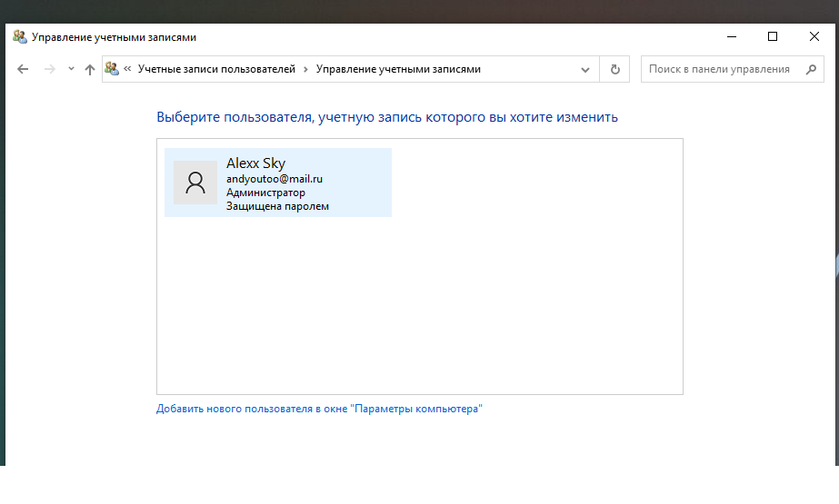Select the Alexx Sky account avatar
The height and width of the screenshot is (504, 839).
click(195, 183)
